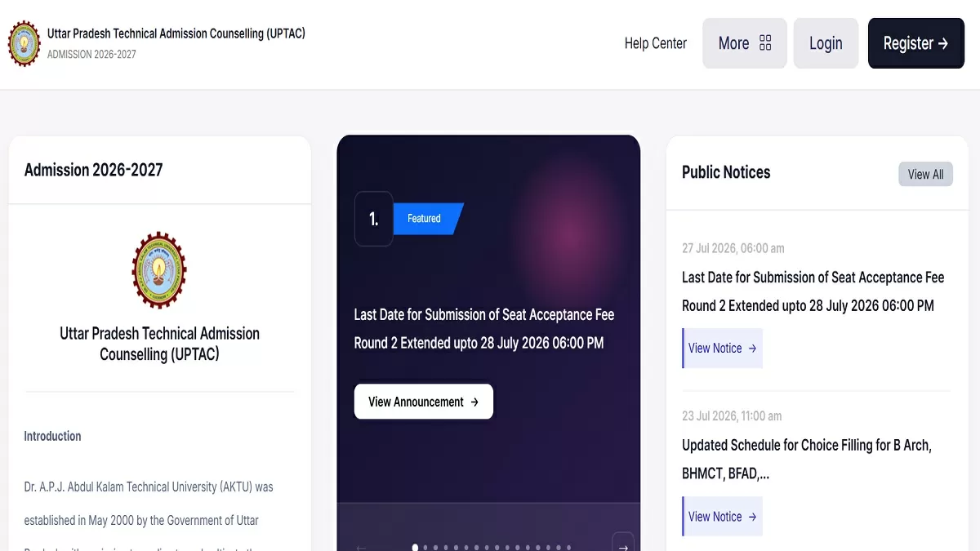View Notice for Seat Acceptance Fee extension
Image resolution: width=980 pixels, height=551 pixels.
tap(723, 348)
